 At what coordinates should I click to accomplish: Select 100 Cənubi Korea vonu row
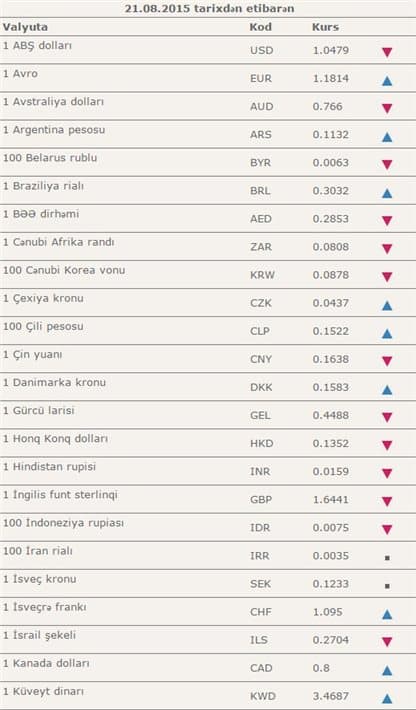pos(208,274)
